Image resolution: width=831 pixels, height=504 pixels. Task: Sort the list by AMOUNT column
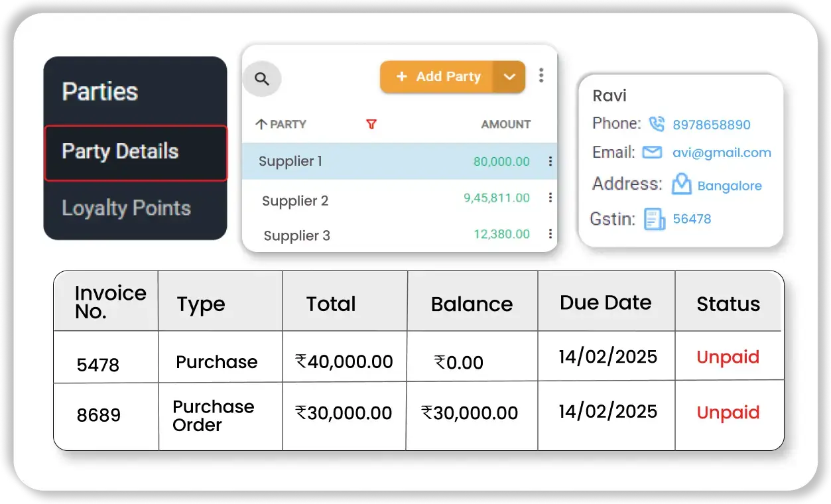click(x=505, y=124)
